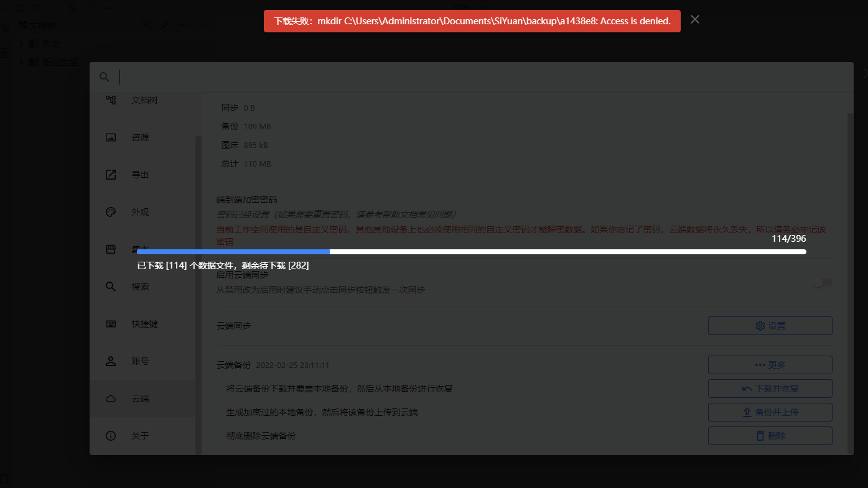Click the download progress bar

472,252
